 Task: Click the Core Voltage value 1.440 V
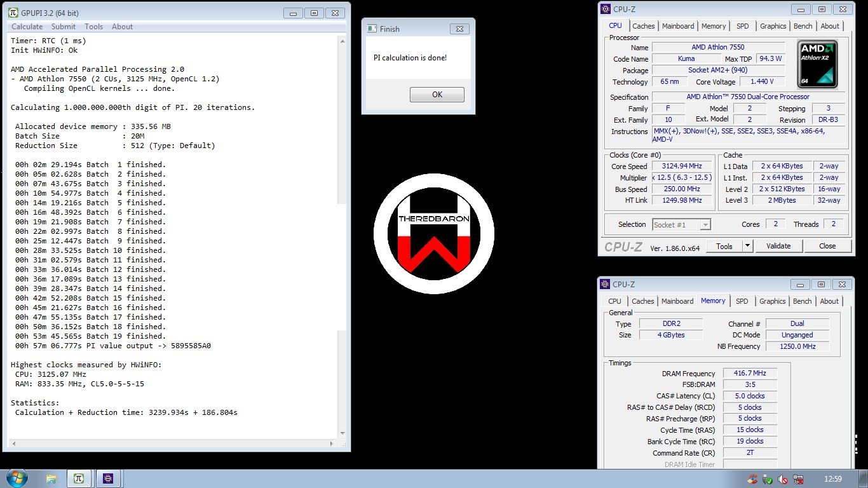click(x=761, y=81)
